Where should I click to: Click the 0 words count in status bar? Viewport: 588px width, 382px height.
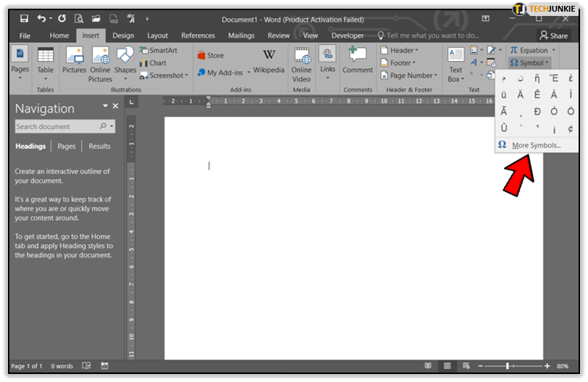point(62,366)
